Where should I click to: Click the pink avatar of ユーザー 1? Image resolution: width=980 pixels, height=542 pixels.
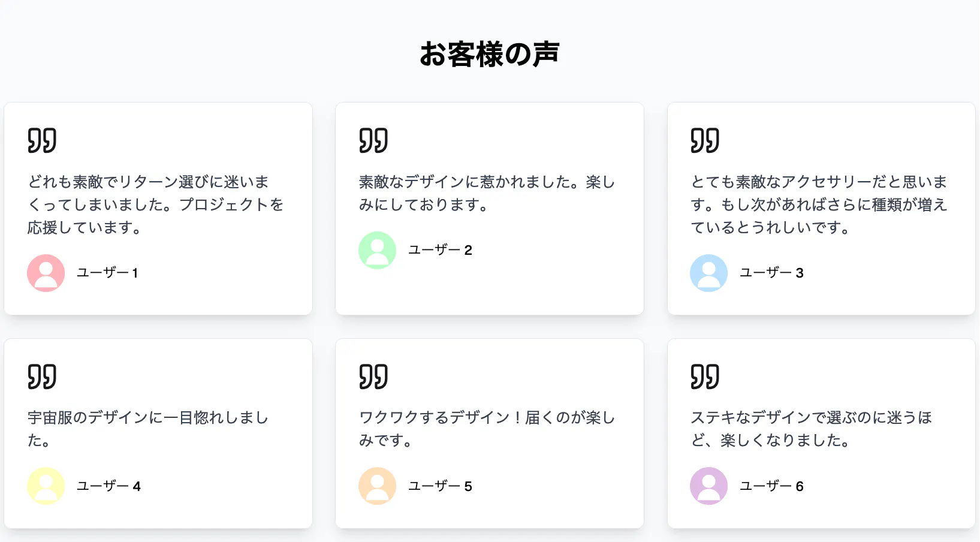click(x=46, y=273)
